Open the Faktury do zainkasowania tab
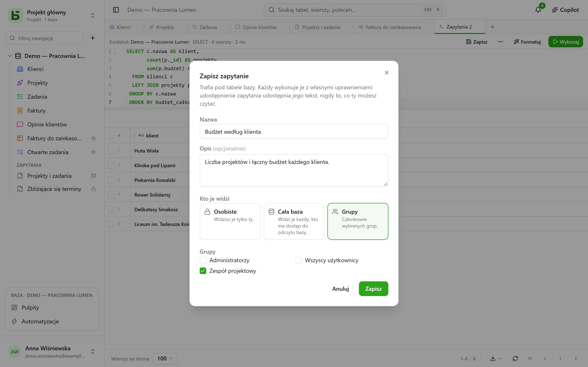Screen dimensions: 588x367 pos(394,27)
